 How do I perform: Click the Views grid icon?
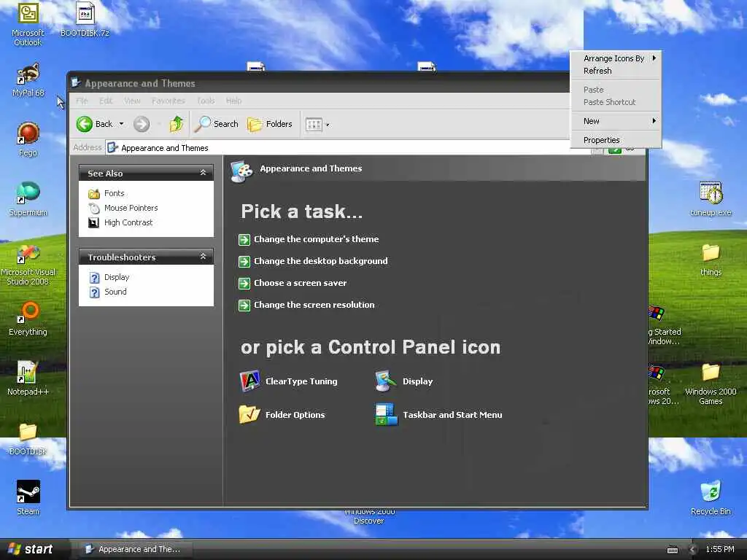pos(314,124)
